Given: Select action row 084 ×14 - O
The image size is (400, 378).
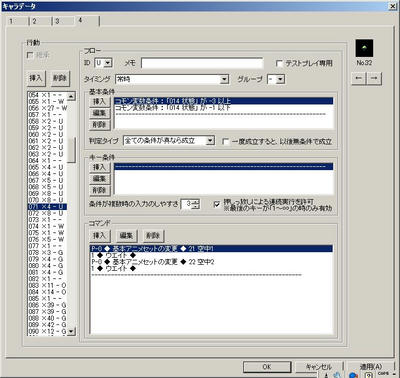Looking at the screenshot, I should (47, 292).
